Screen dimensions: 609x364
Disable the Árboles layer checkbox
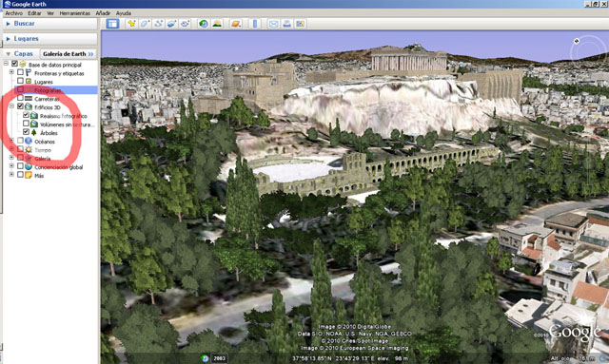coord(26,132)
